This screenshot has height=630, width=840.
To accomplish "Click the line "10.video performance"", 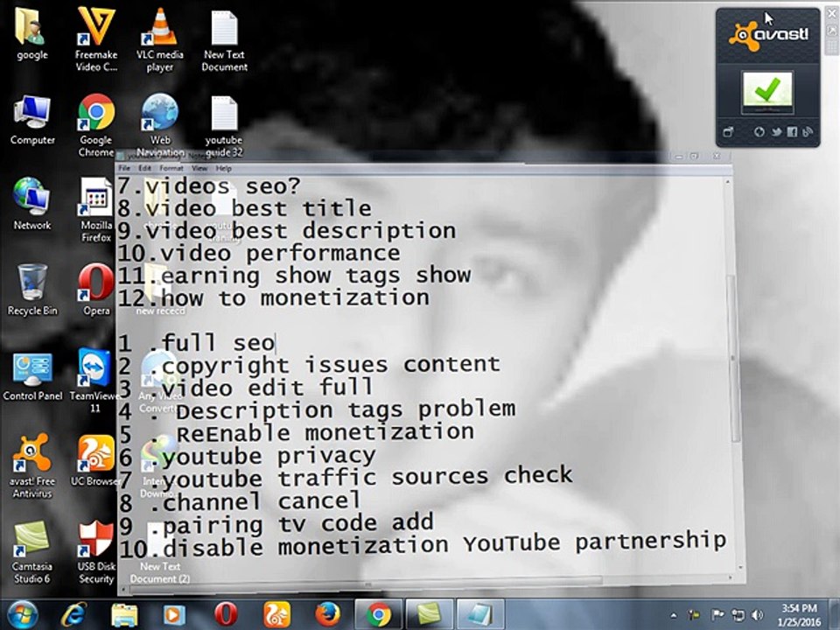I will tap(259, 254).
